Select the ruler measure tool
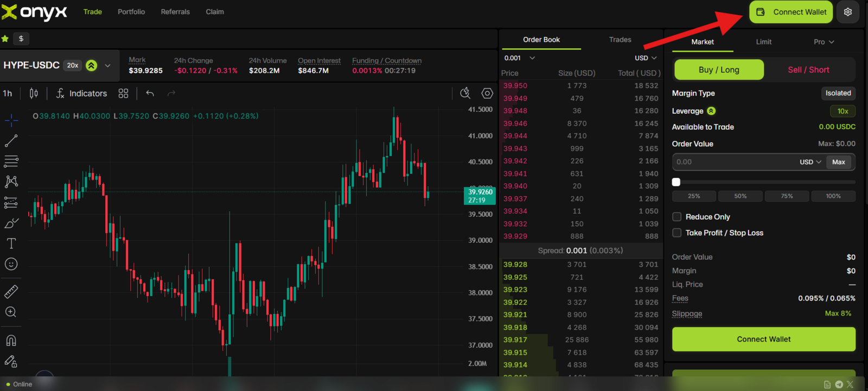The width and height of the screenshot is (868, 391). (x=11, y=291)
